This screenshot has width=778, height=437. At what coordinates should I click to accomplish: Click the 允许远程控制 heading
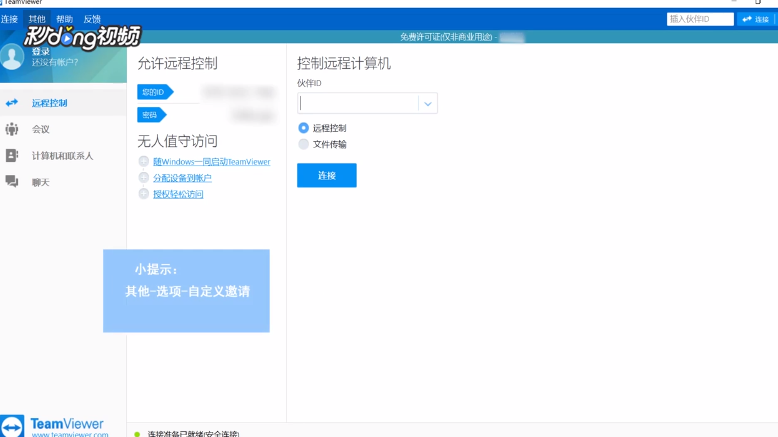tap(177, 63)
